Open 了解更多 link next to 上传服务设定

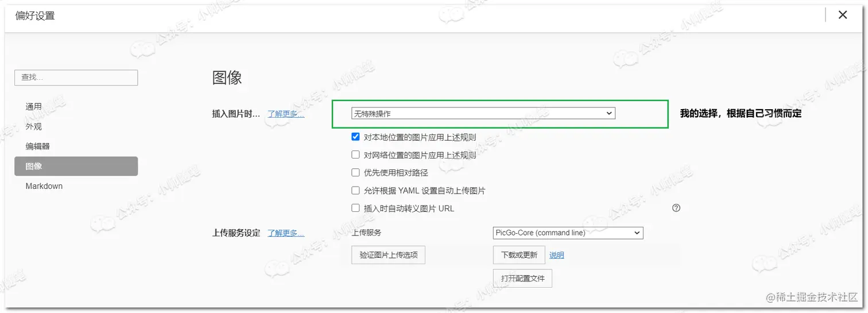(286, 233)
